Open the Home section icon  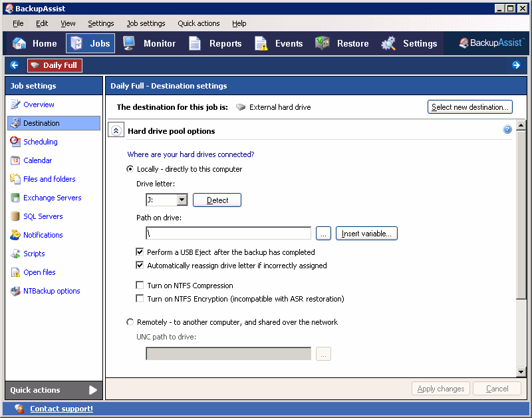coord(19,43)
